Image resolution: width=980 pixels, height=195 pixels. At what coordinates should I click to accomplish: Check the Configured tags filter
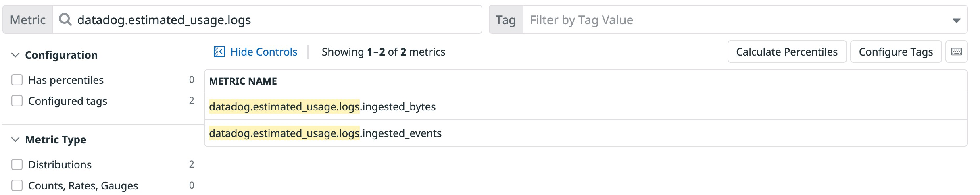(17, 101)
